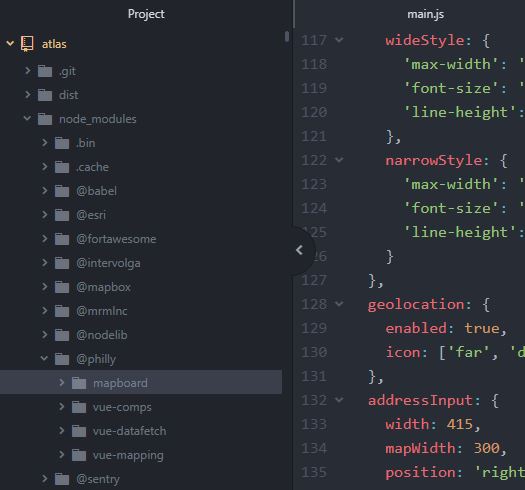This screenshot has width=525, height=490.
Task: Expand the @mapbox folder chevron
Action: (x=45, y=287)
